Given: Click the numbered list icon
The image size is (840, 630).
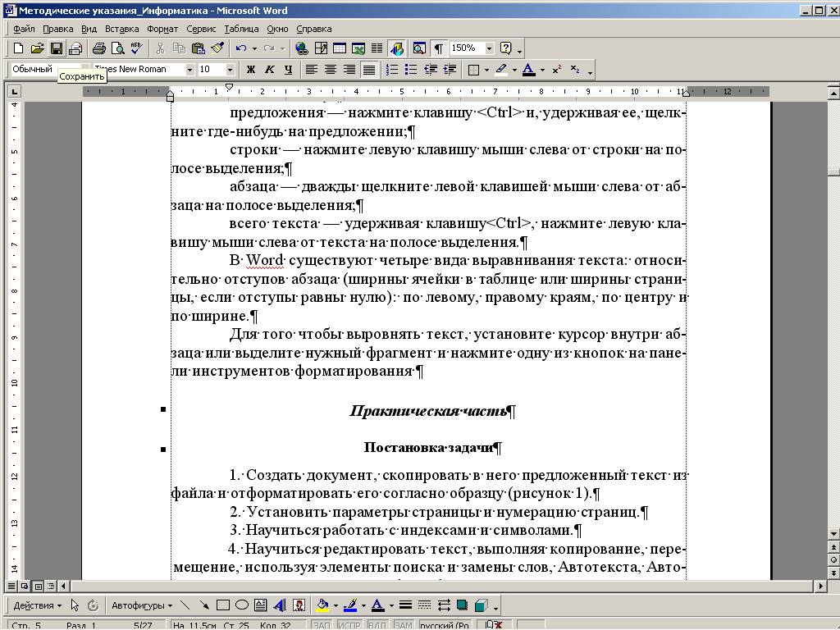Looking at the screenshot, I should pos(391,70).
